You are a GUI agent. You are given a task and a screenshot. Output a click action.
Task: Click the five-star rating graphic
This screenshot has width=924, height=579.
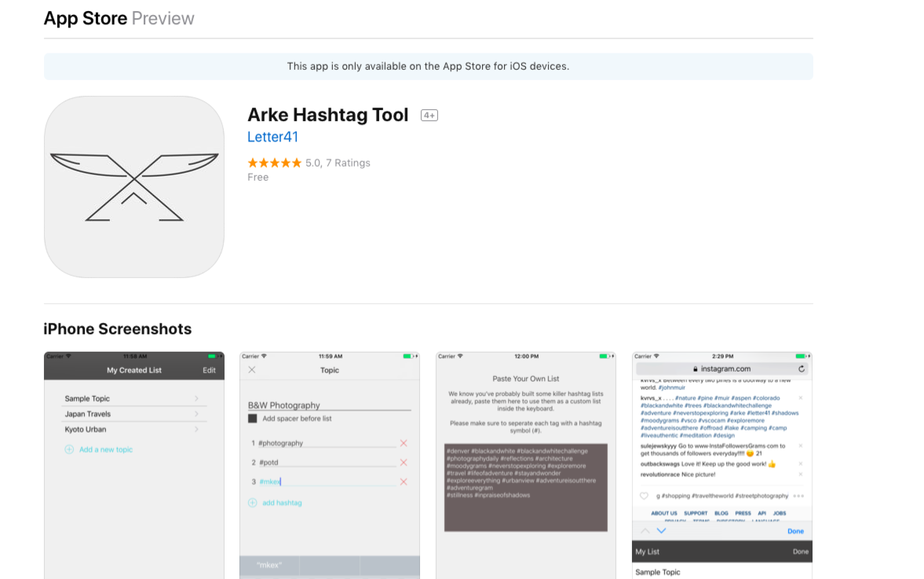(274, 163)
